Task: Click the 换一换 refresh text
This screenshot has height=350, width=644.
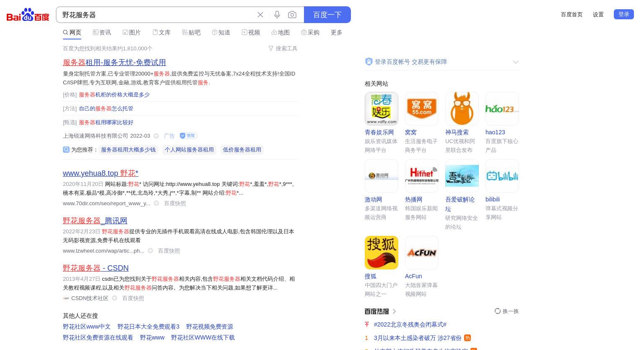Action: (511, 311)
